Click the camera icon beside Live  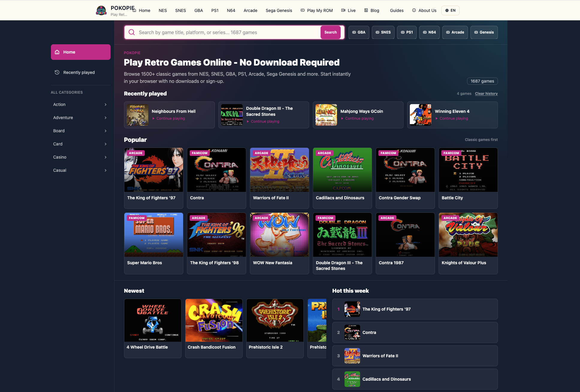[x=343, y=10]
